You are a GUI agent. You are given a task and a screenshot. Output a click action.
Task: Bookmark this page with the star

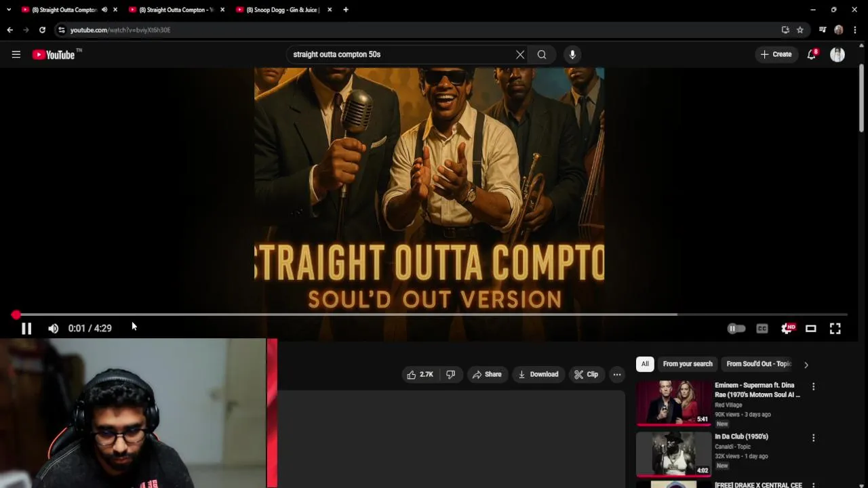click(800, 30)
